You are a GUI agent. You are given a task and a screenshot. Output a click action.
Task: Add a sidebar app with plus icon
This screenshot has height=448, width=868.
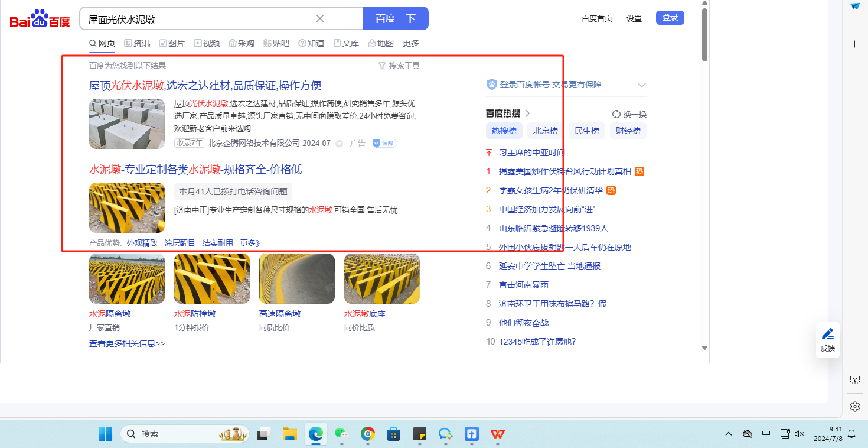pos(854,44)
